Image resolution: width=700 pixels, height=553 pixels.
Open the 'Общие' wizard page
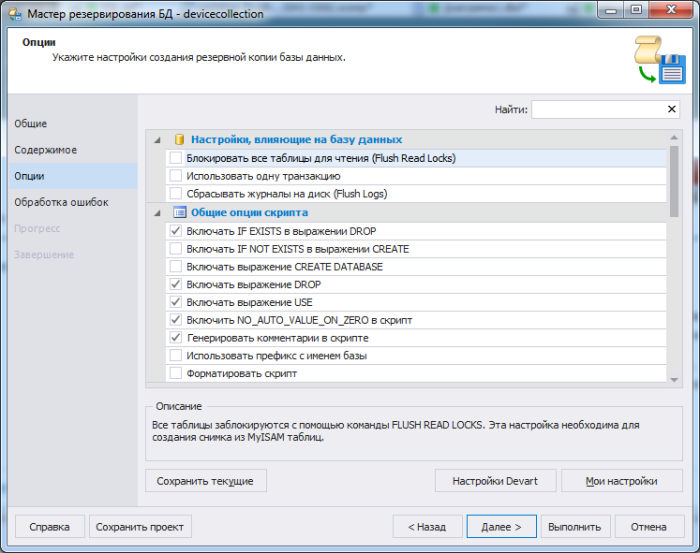31,124
